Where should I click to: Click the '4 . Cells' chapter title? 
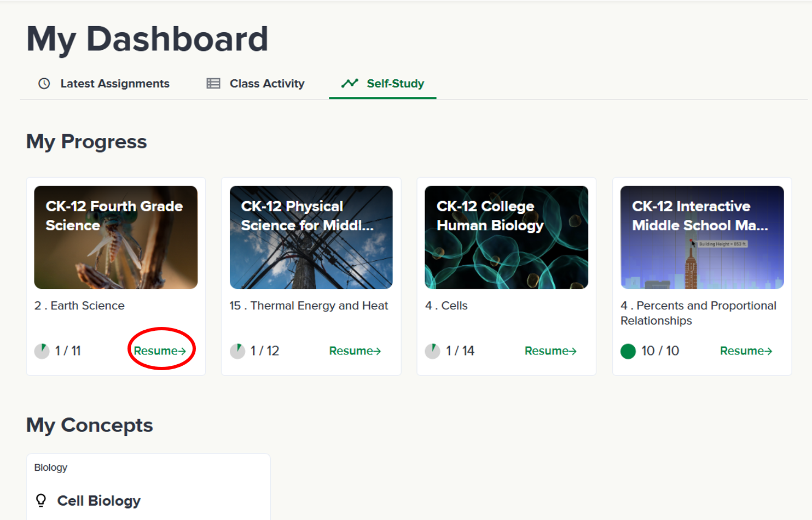click(446, 306)
